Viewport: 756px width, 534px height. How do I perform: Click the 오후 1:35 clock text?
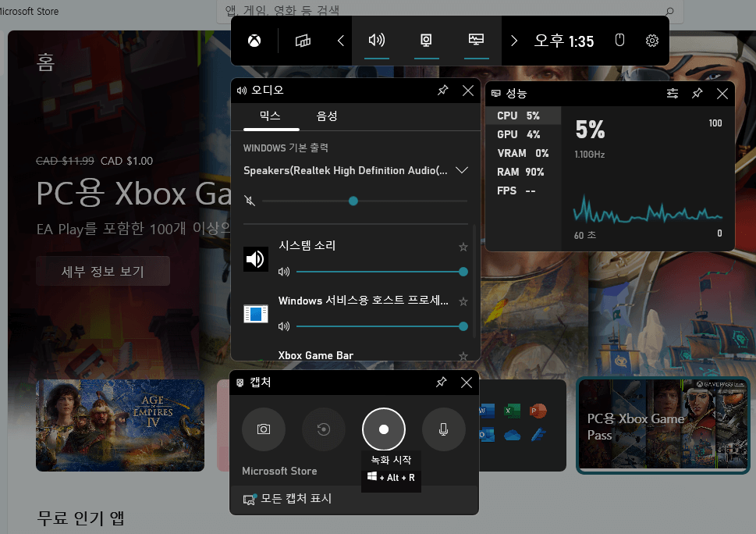coord(563,41)
